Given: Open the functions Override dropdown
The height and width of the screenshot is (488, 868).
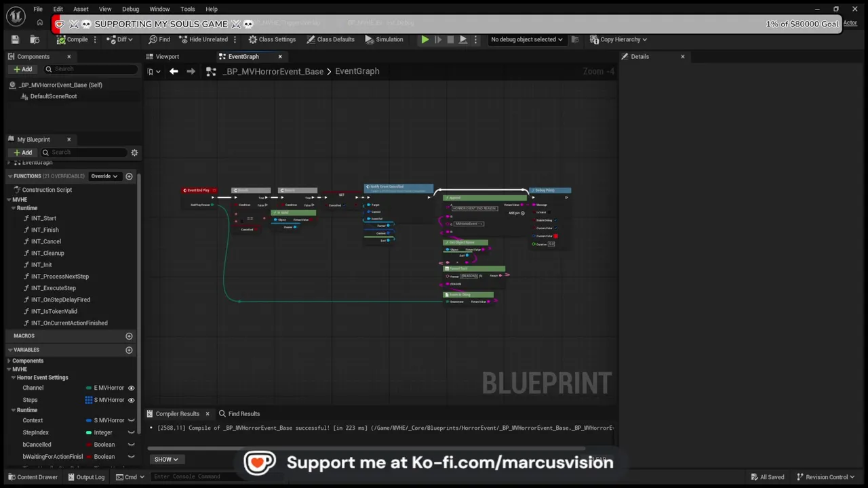Looking at the screenshot, I should (x=104, y=176).
